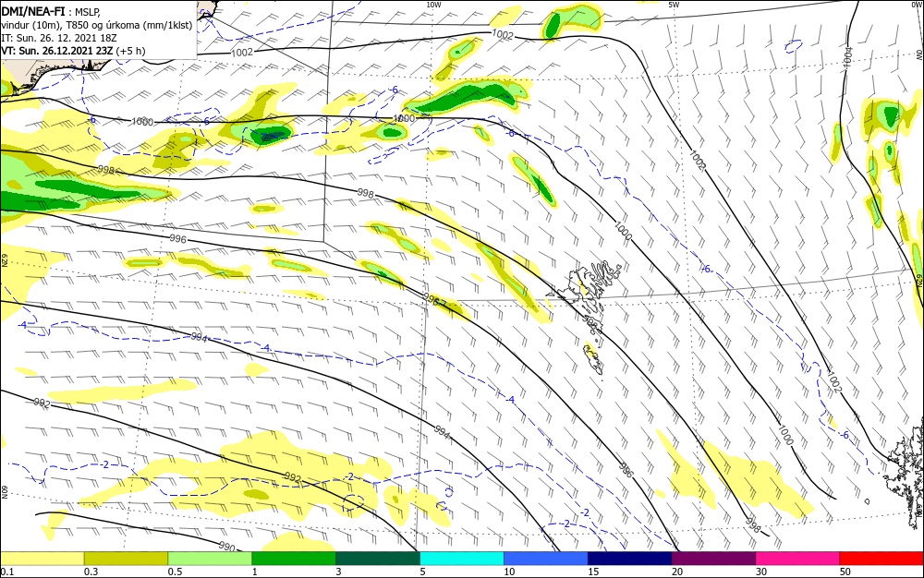This screenshot has width=924, height=578.
Task: Click the green 1 mm legend swatch
Action: click(294, 559)
